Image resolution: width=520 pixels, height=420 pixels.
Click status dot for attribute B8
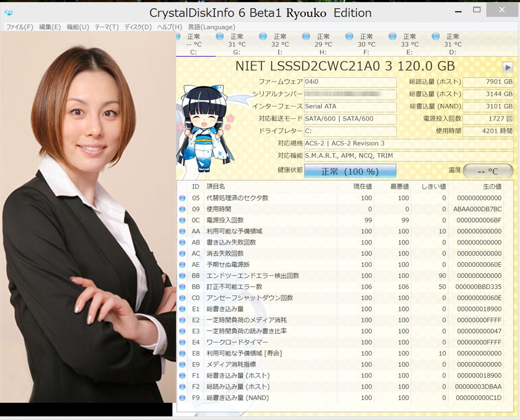point(182,276)
